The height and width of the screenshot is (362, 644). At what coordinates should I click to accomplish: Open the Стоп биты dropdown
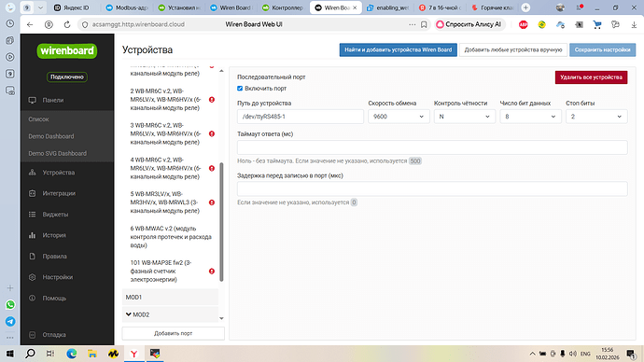[596, 117]
